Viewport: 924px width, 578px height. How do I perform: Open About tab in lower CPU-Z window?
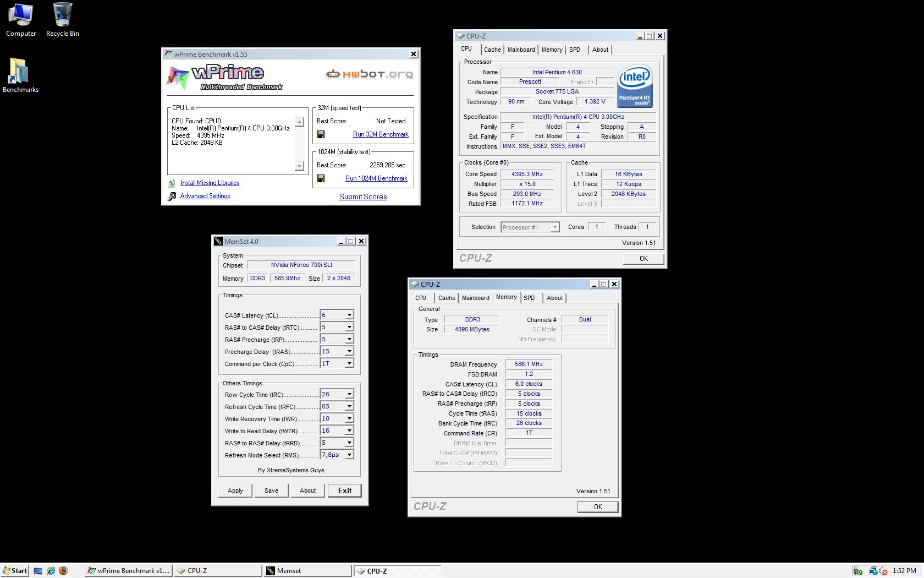[554, 298]
